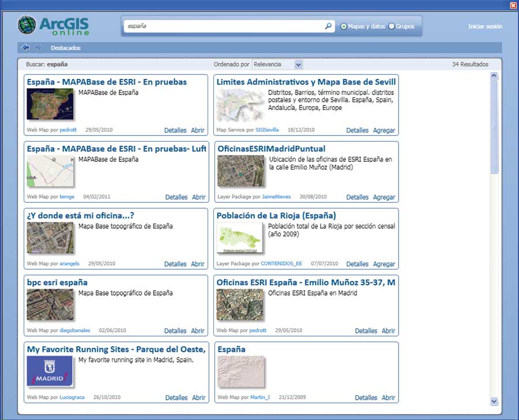This screenshot has height=420, width=519.
Task: Open thumbnail of bpc esri españa
Action: (x=50, y=305)
